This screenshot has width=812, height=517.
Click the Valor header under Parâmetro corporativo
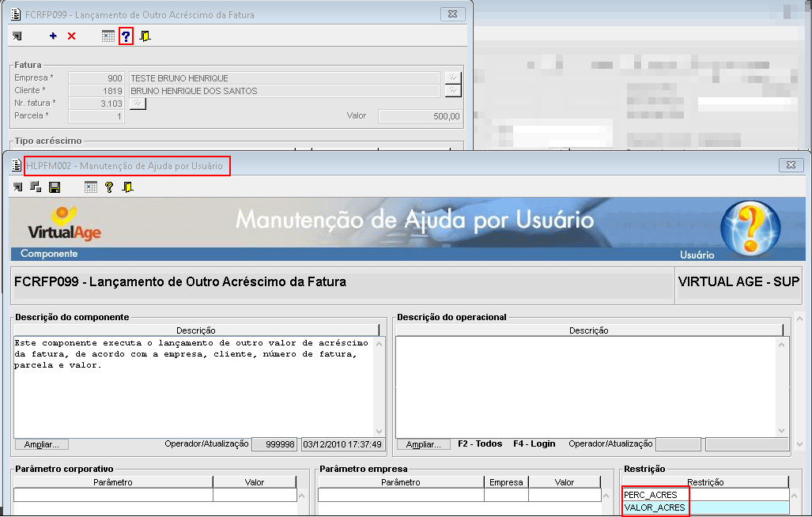coord(255,481)
